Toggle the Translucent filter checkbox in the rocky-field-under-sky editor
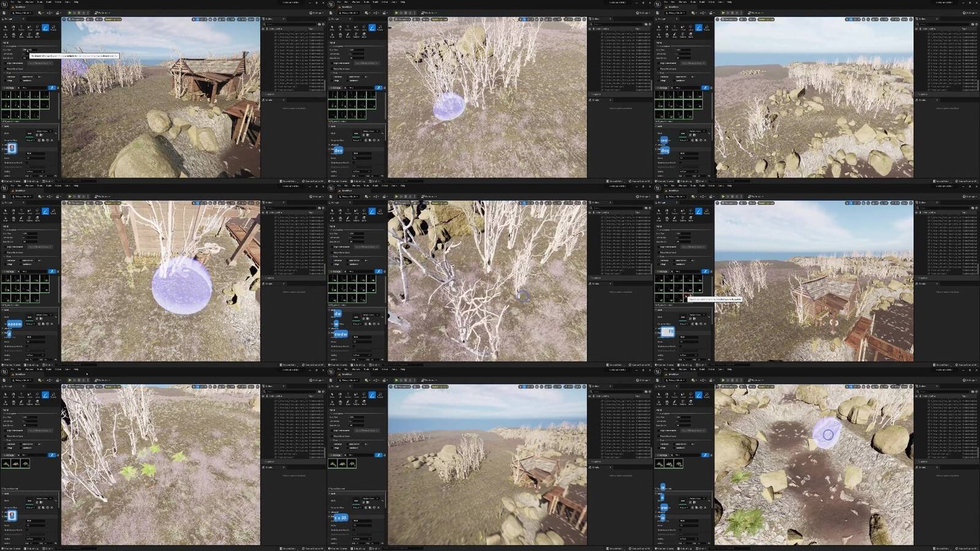The image size is (980, 551). click(674, 80)
